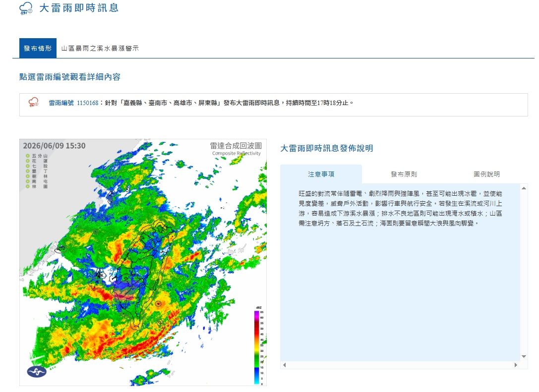The height and width of the screenshot is (392, 539).
Task: Click the 南屯 station label in the legend
Action: click(x=40, y=181)
